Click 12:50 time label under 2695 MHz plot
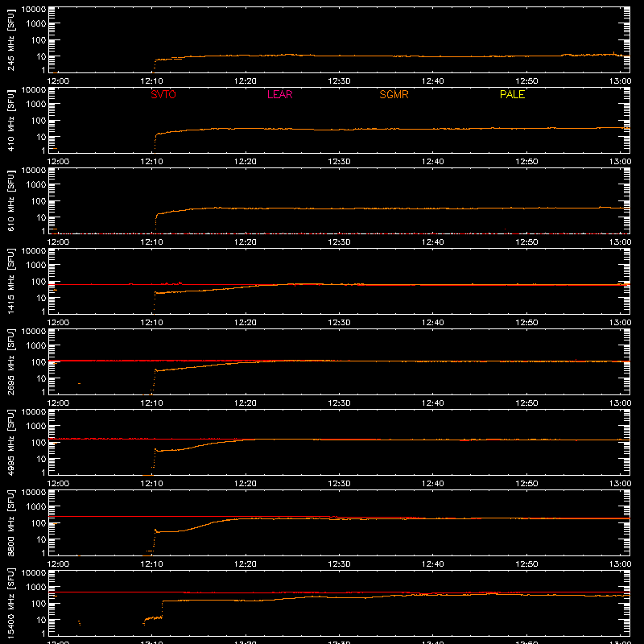Image resolution: width=644 pixels, height=644 pixels. [x=526, y=403]
